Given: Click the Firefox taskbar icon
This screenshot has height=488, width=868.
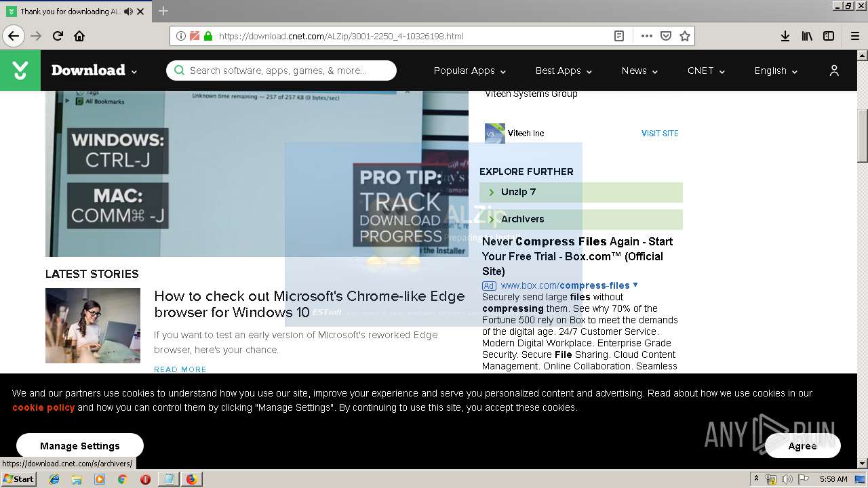Looking at the screenshot, I should click(191, 479).
